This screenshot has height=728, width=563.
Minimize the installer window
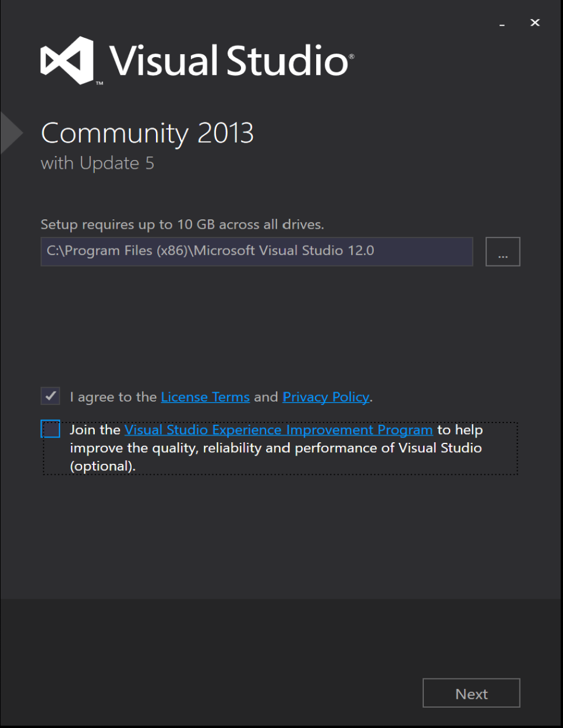[x=502, y=24]
